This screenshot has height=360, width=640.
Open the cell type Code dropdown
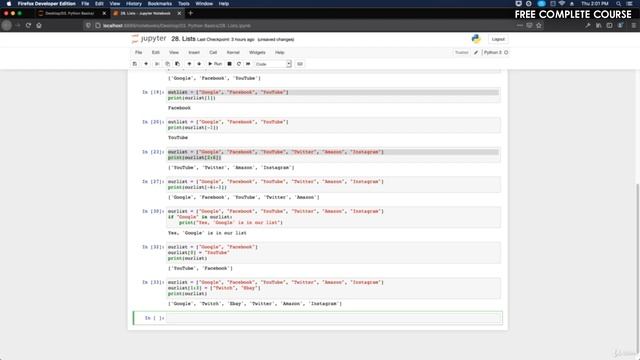tap(273, 64)
